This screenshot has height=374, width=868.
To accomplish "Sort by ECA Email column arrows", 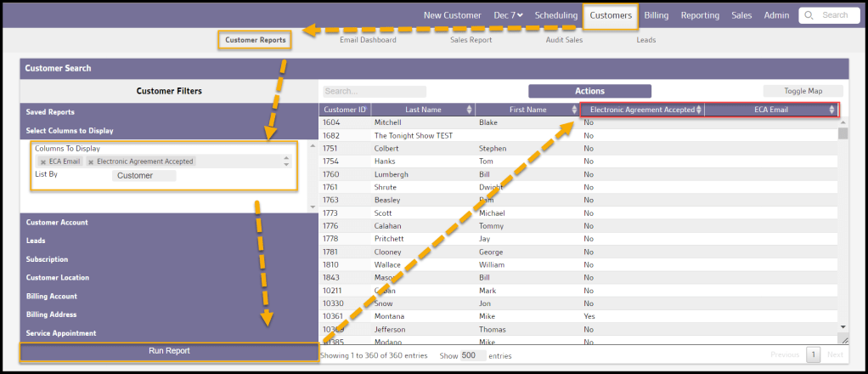I will (831, 110).
